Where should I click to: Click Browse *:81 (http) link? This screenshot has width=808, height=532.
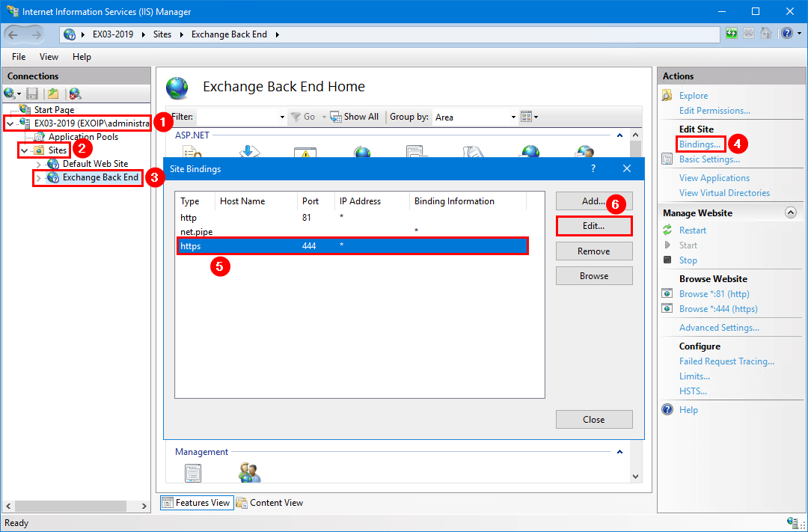(714, 294)
